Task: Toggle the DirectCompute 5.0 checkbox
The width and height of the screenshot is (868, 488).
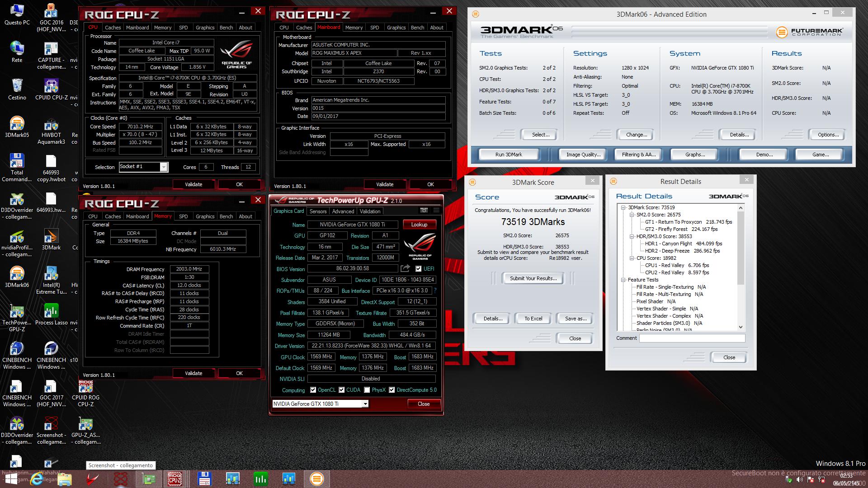Action: [392, 390]
